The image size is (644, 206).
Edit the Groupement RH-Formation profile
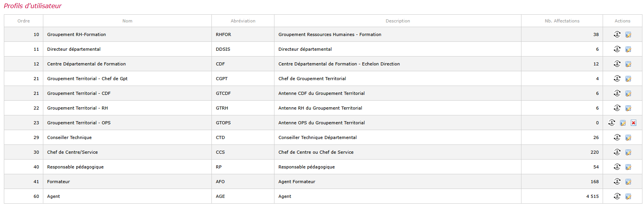[628, 34]
